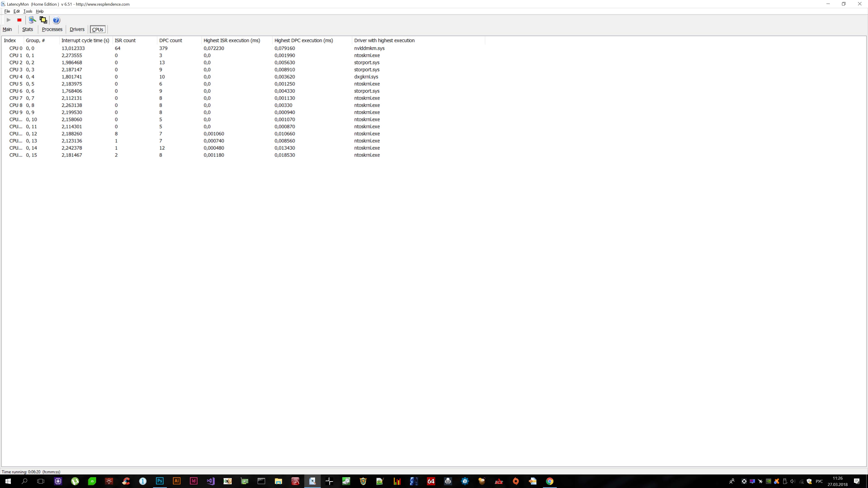Click the yellow overlapping squares toolbar icon
The width and height of the screenshot is (868, 488).
click(x=43, y=20)
